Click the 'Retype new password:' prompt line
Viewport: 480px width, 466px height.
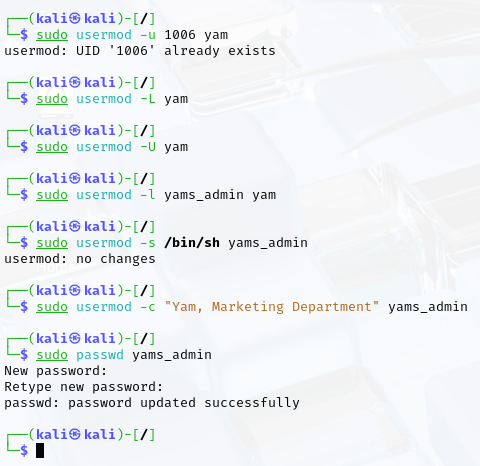(x=84, y=387)
